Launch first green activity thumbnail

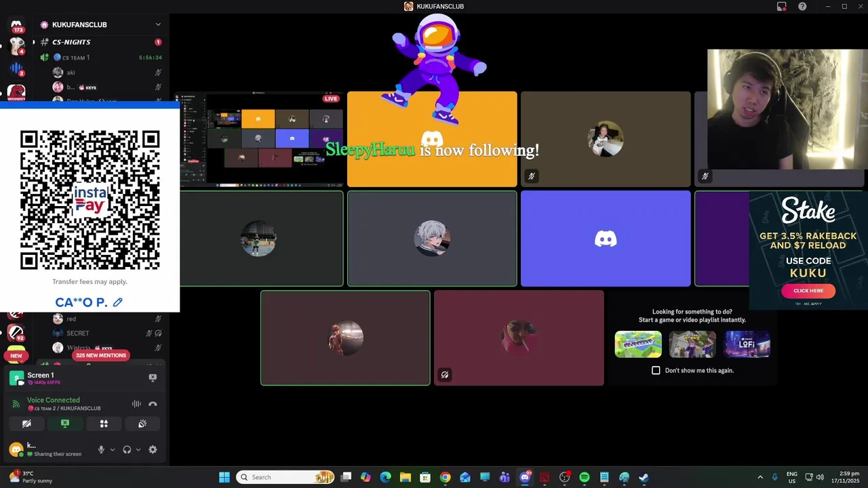[x=638, y=344]
